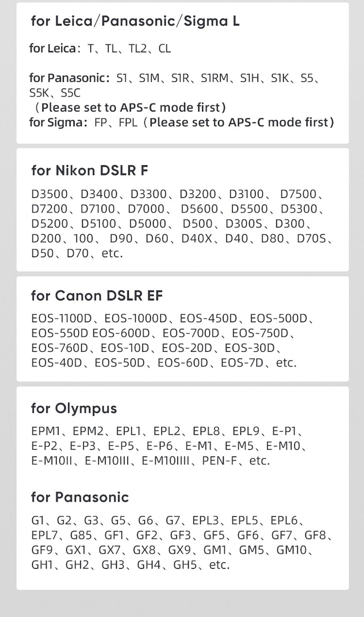This screenshot has width=364, height=617.
Task: Click the EOS-7D Canon model
Action: click(242, 363)
